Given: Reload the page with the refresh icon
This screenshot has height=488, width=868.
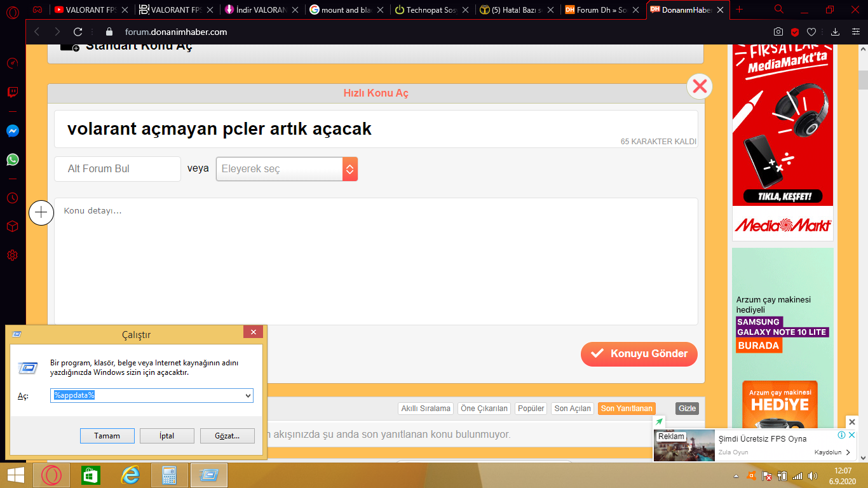Looking at the screenshot, I should point(78,32).
